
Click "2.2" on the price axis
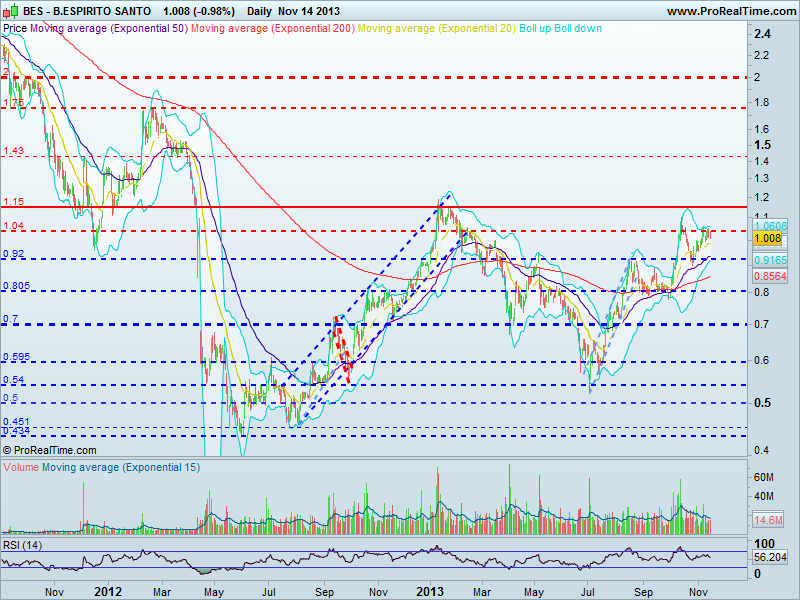point(761,55)
